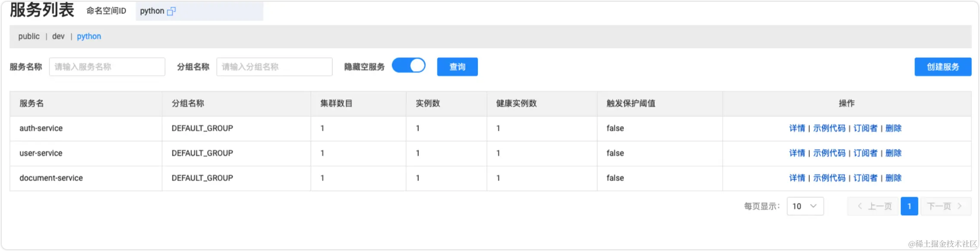
Task: Click the 每页显示 label
Action: [762, 206]
